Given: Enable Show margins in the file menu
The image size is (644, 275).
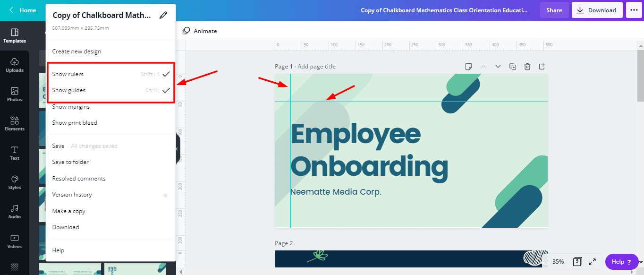Looking at the screenshot, I should point(71,107).
